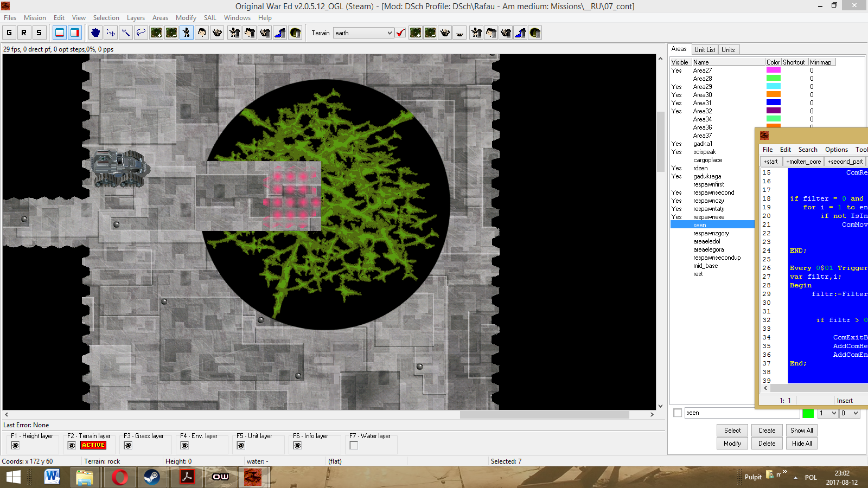Click first remove-terrain minus icon left of Terrain
This screenshot has width=868, height=488.
171,33
